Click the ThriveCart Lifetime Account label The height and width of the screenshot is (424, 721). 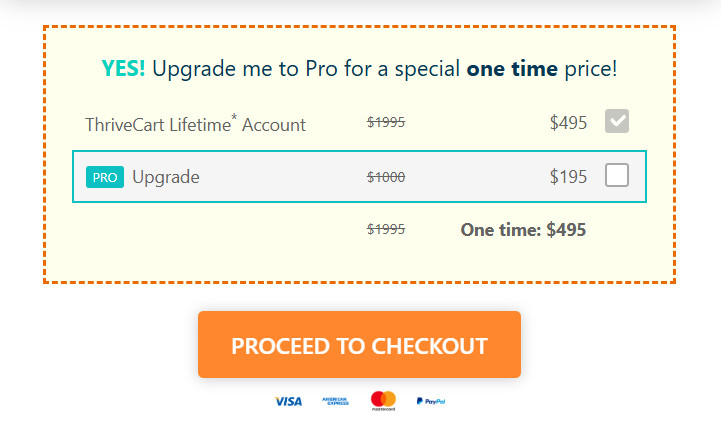(195, 125)
